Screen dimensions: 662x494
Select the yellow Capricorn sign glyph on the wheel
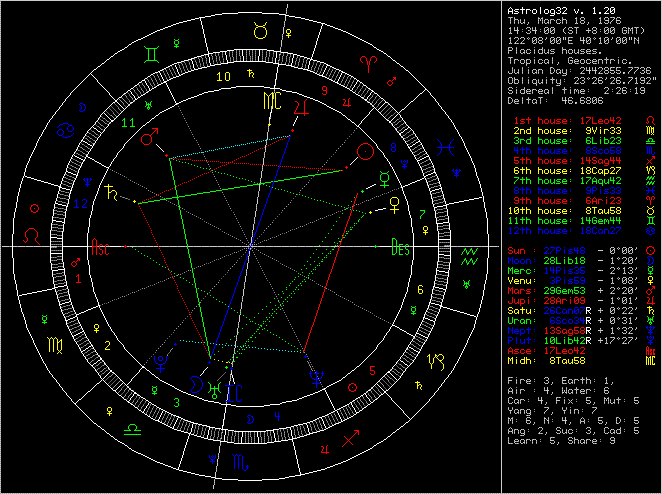[x=436, y=362]
